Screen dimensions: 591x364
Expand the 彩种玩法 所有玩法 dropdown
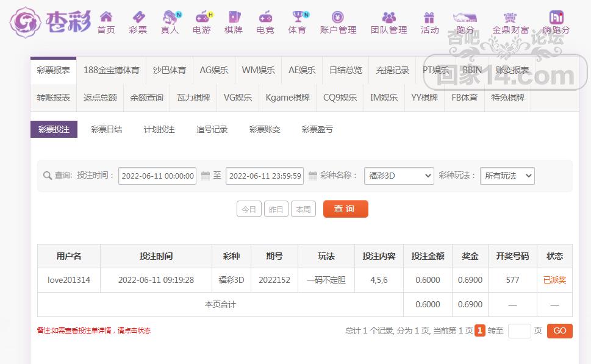click(507, 176)
